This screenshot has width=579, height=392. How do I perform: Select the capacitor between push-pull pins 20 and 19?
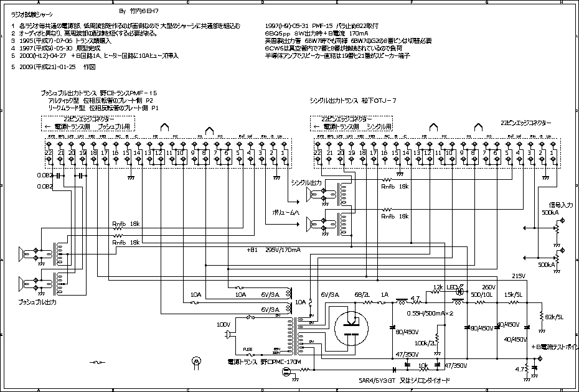coord(80,175)
